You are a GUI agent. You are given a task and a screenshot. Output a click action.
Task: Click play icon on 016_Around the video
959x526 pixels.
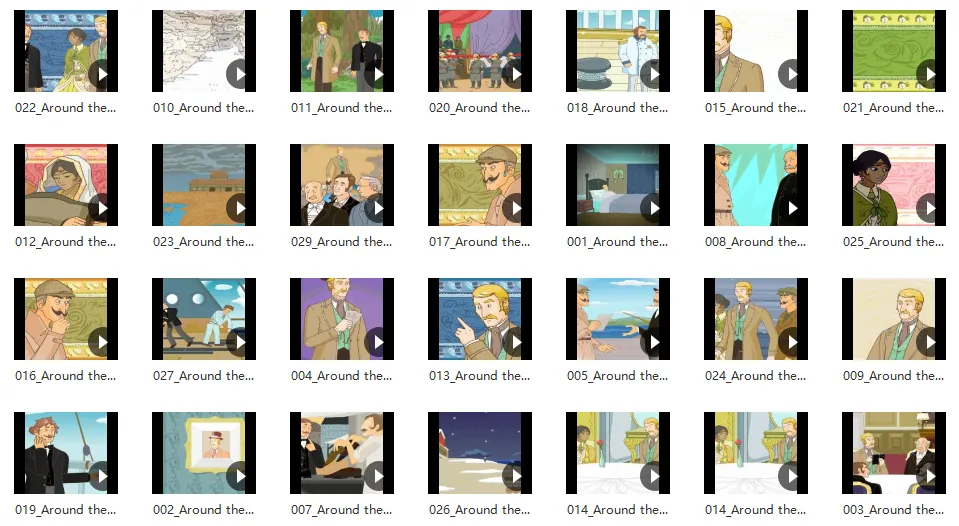pos(102,343)
